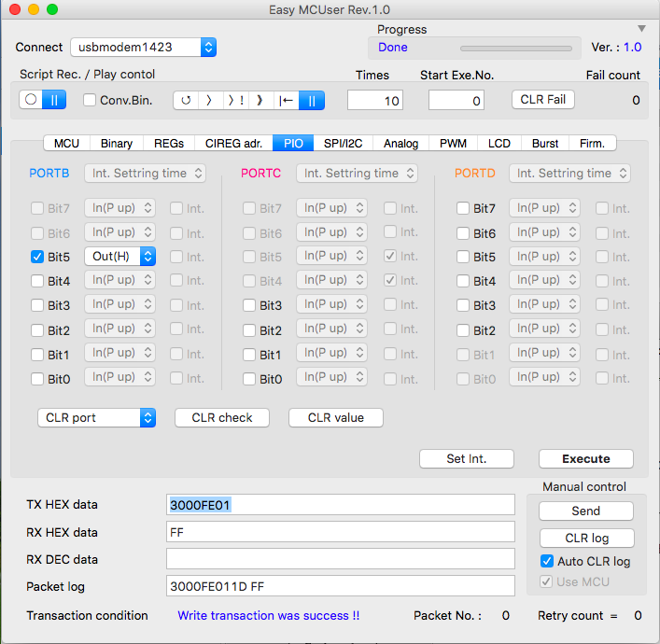
Task: Disable the Auto CLR log checkbox
Action: (547, 561)
